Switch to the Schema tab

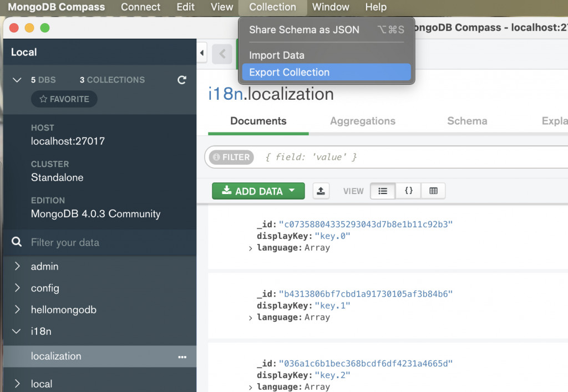pyautogui.click(x=467, y=121)
